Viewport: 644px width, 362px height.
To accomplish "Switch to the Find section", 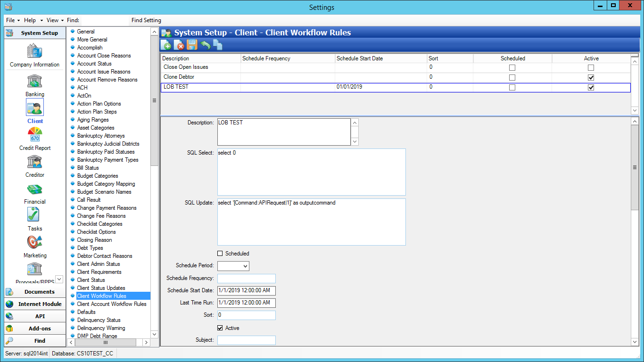I will point(35,341).
